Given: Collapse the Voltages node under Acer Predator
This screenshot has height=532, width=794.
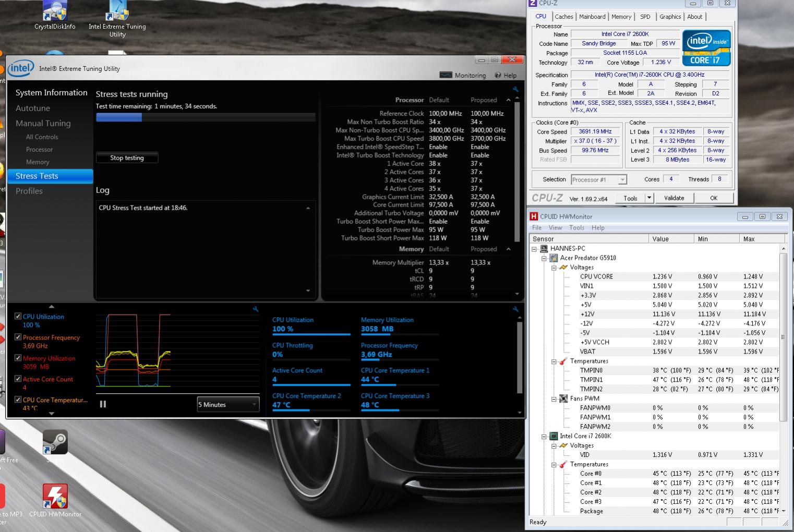Looking at the screenshot, I should (x=554, y=268).
